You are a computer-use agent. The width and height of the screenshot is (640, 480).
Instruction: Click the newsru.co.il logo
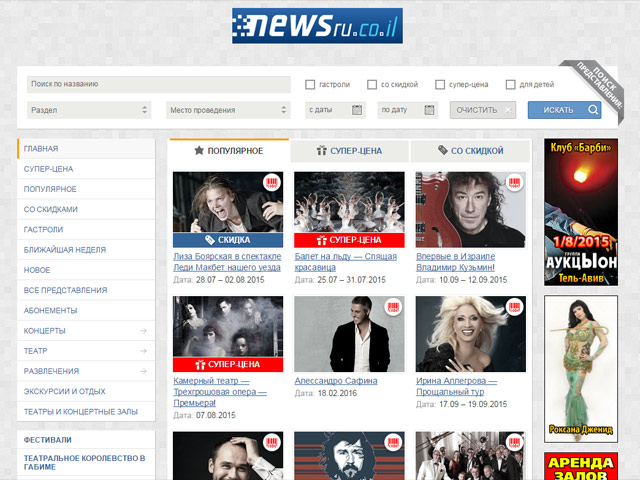coord(317,26)
